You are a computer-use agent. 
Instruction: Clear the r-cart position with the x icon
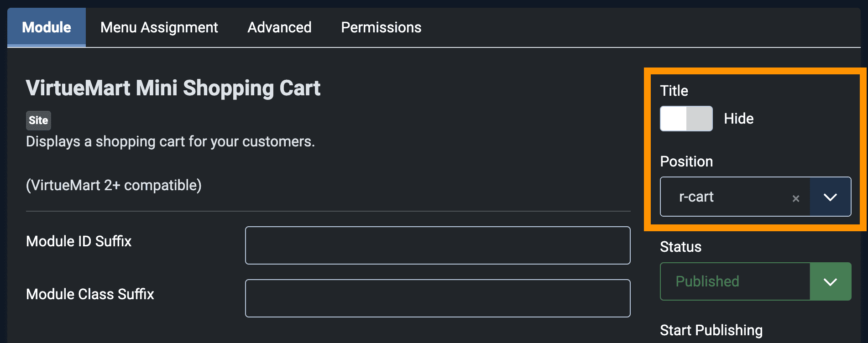pos(796,198)
